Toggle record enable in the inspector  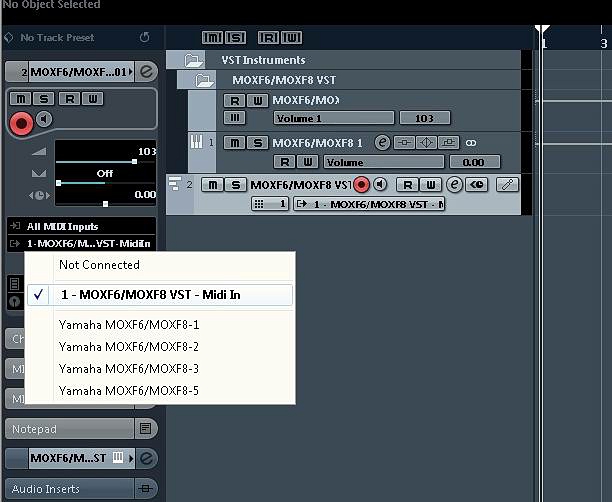21,123
